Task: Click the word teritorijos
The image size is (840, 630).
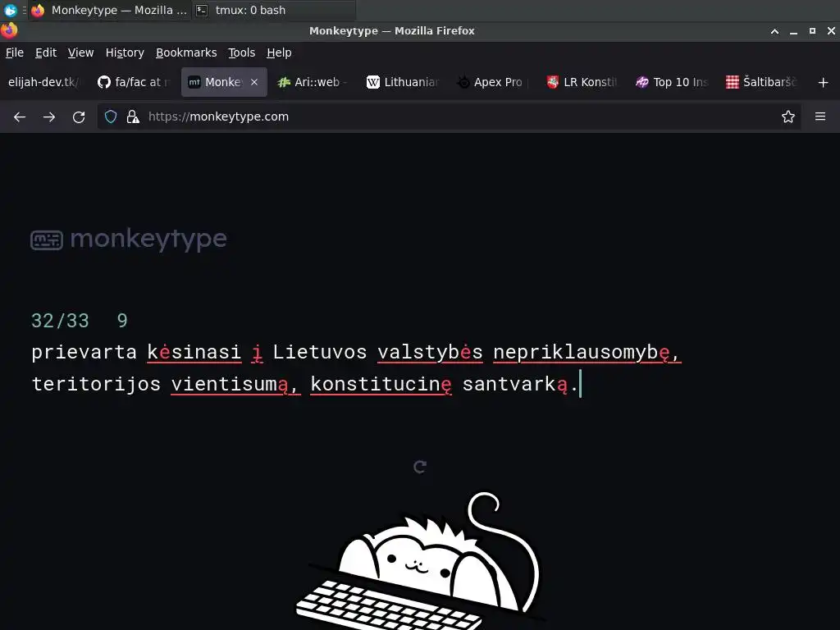Action: click(x=96, y=384)
